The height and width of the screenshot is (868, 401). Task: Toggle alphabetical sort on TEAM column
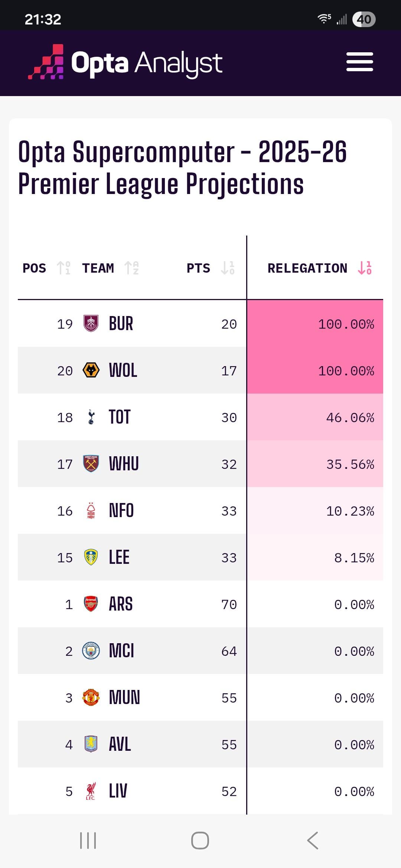tap(131, 268)
